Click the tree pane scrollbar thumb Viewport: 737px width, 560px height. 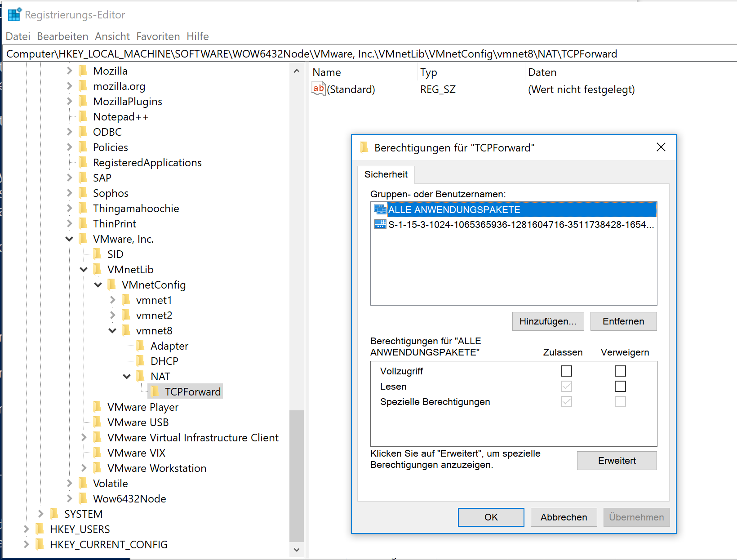pyautogui.click(x=297, y=476)
